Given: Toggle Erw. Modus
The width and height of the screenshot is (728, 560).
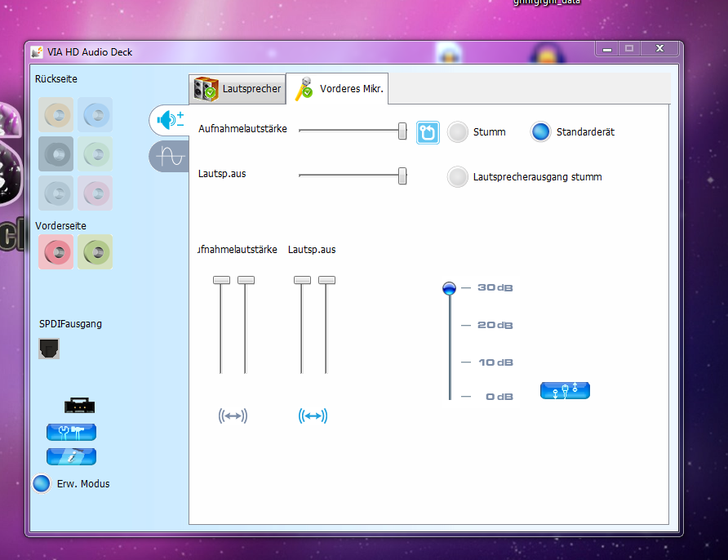Looking at the screenshot, I should [x=42, y=483].
